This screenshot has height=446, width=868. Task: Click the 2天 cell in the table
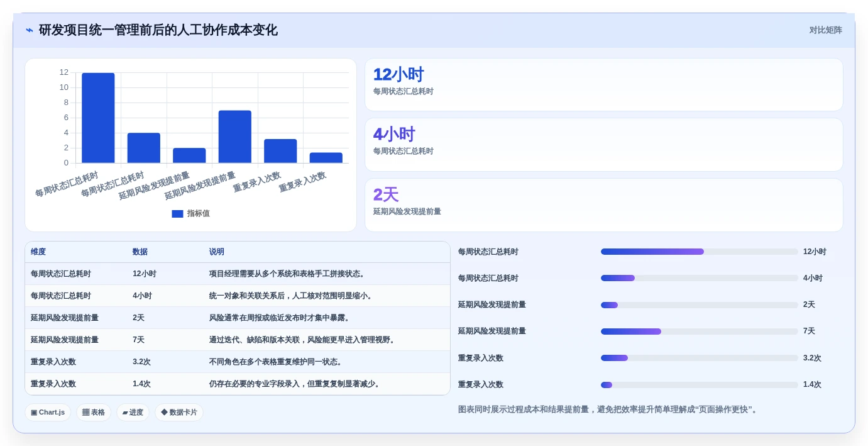pos(138,318)
